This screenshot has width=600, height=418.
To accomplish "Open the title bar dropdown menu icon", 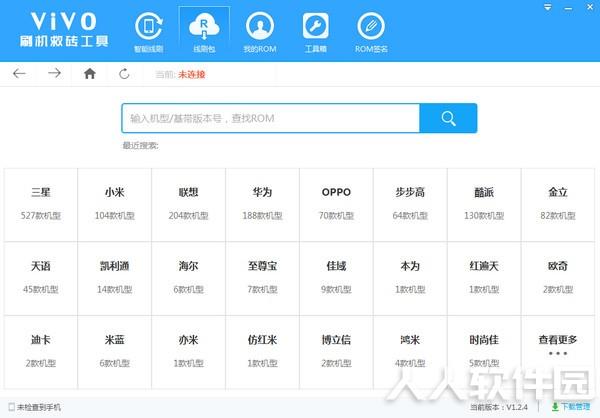I will pyautogui.click(x=548, y=7).
